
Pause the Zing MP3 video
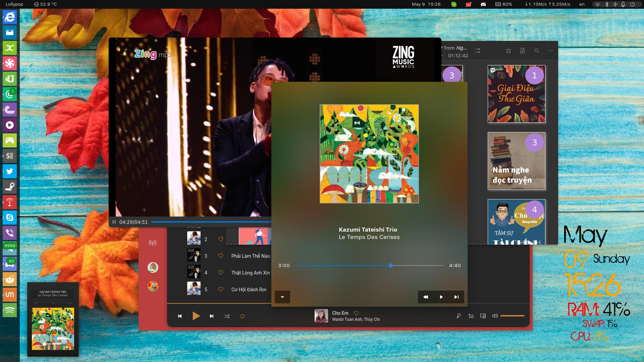pos(114,222)
